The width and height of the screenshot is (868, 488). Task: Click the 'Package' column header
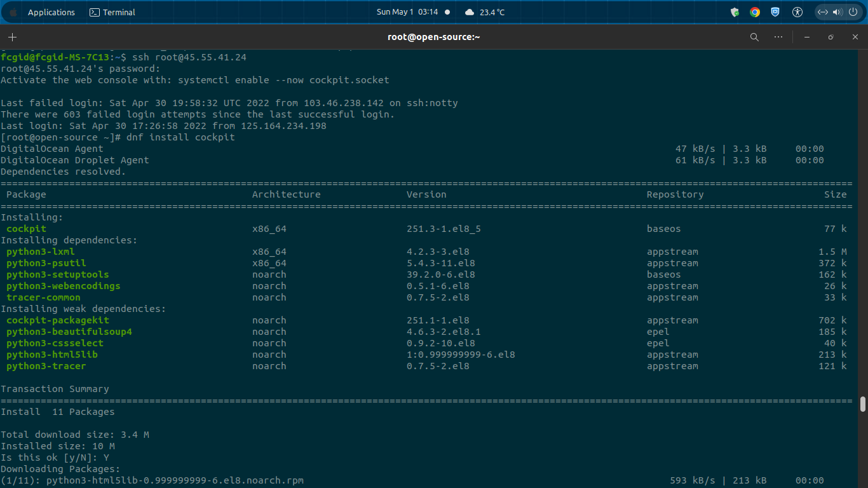pos(26,194)
